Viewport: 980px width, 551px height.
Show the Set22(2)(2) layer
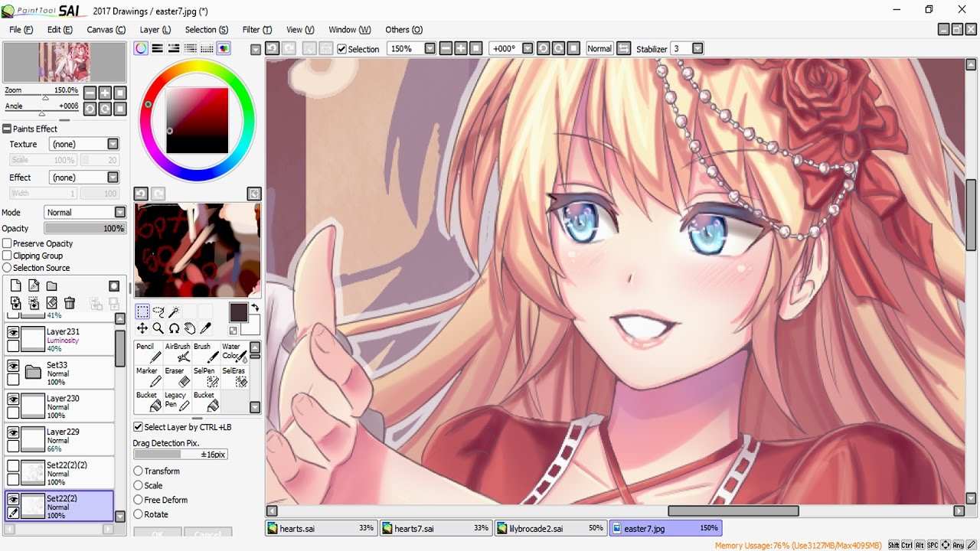tap(13, 466)
